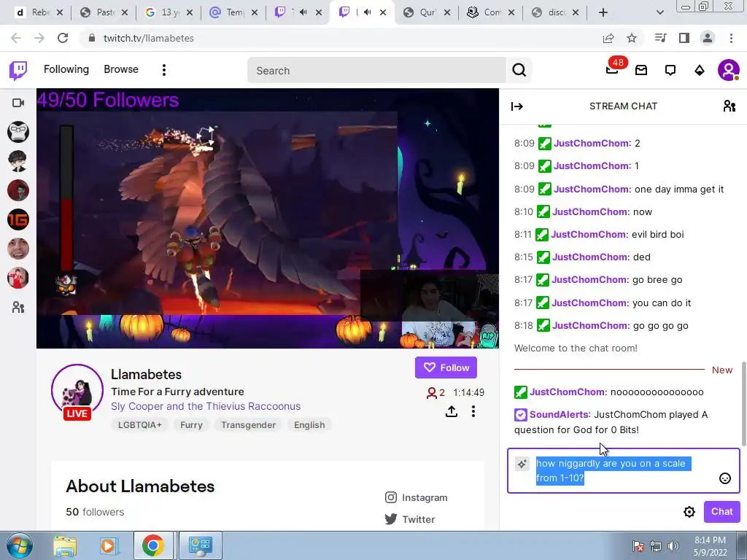Open the Whispers envelope icon

point(641,71)
